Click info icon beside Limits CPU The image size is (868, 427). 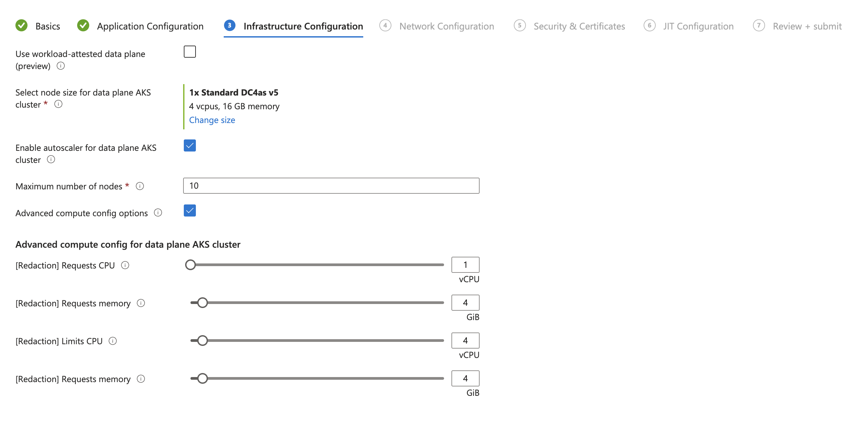pos(113,341)
